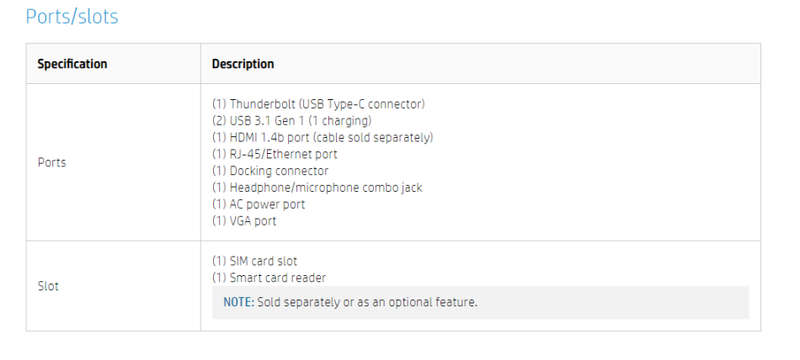Click the USB 3.1 Gen 1 entry

tap(292, 121)
